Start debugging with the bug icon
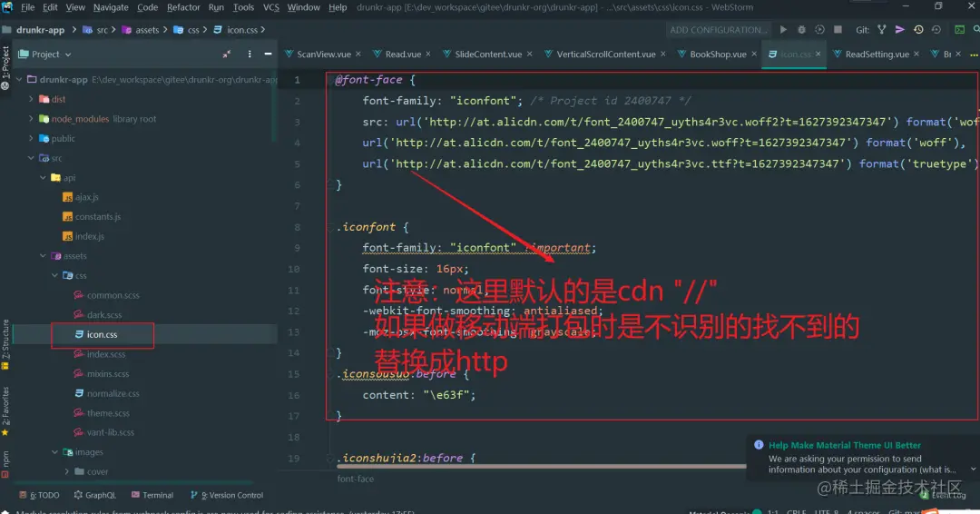The width and height of the screenshot is (980, 514). click(801, 29)
